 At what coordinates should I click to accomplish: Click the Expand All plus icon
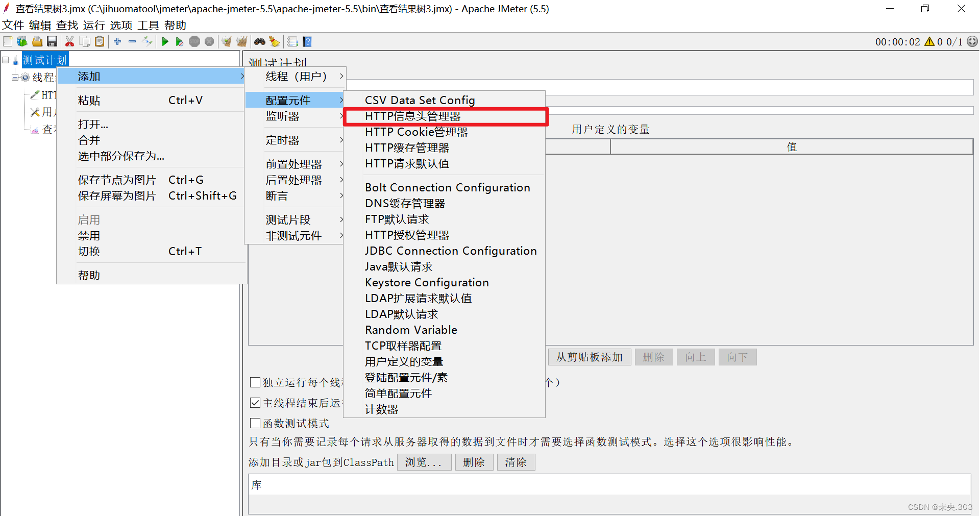tap(117, 41)
